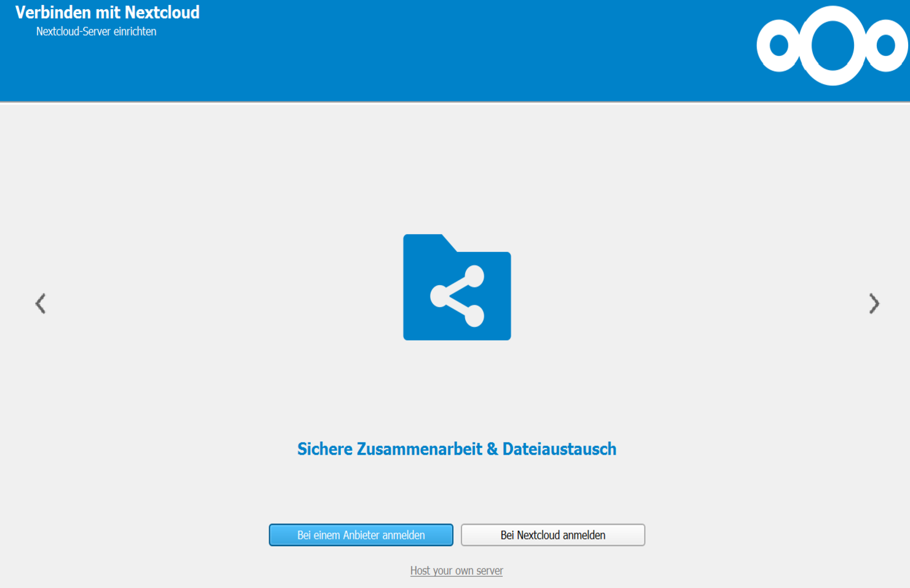
Task: Click the share symbol inside the folder graphic
Action: tap(457, 295)
